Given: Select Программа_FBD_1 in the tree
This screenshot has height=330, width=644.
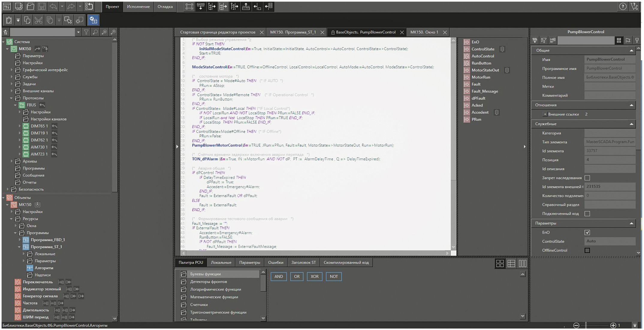Looking at the screenshot, I should pyautogui.click(x=48, y=240).
